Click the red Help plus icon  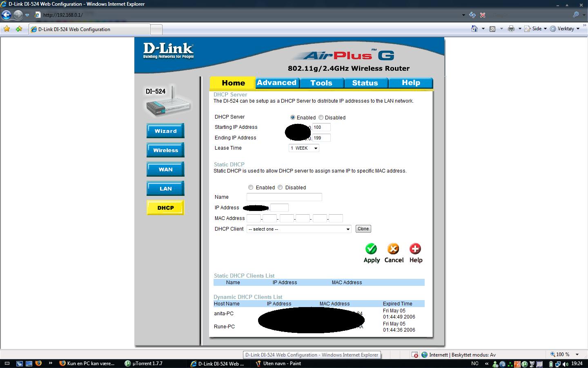[415, 249]
